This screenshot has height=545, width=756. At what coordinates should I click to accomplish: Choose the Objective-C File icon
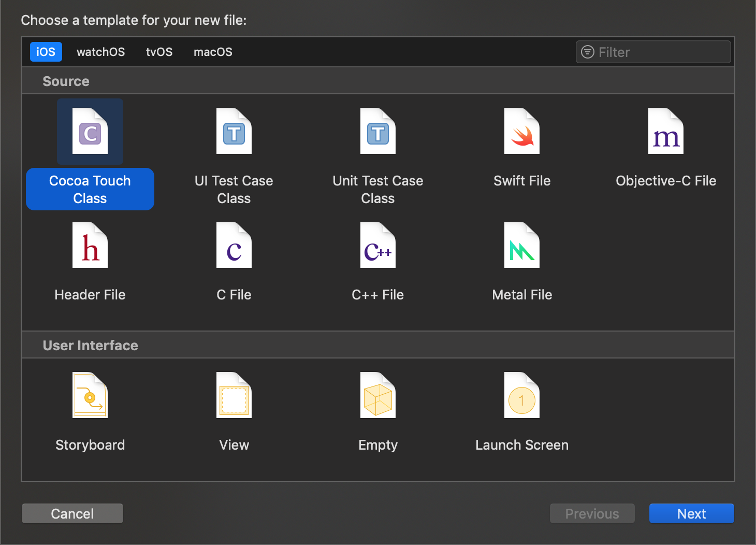(x=666, y=132)
